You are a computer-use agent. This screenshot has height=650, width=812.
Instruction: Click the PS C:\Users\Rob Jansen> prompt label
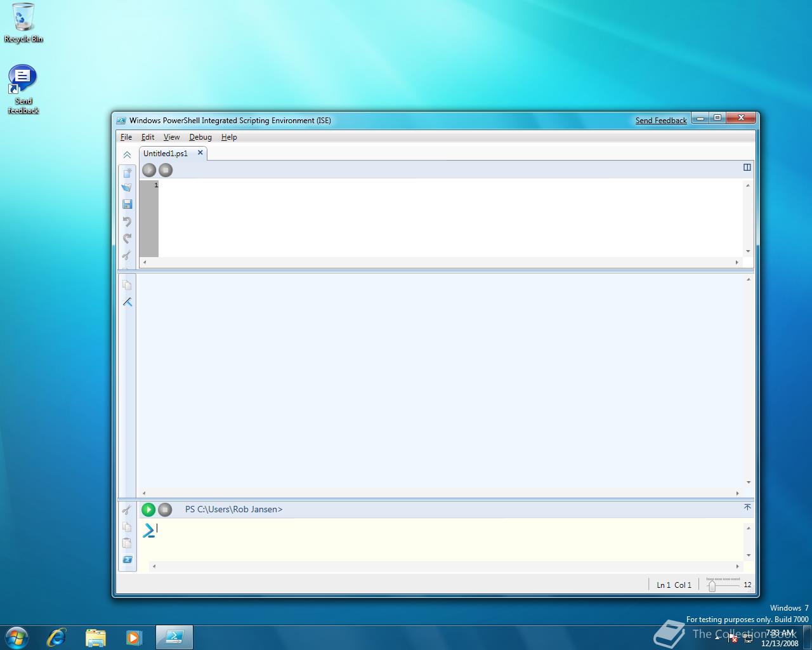(233, 509)
